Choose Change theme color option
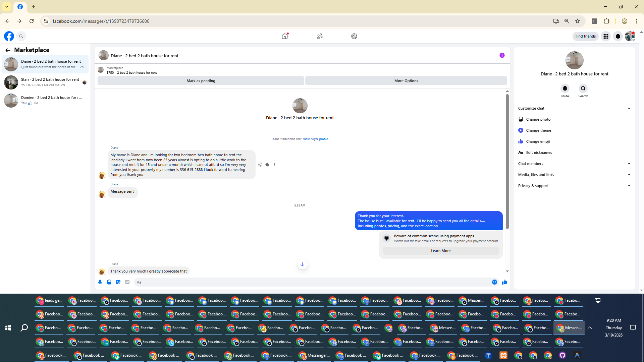 coord(538,130)
